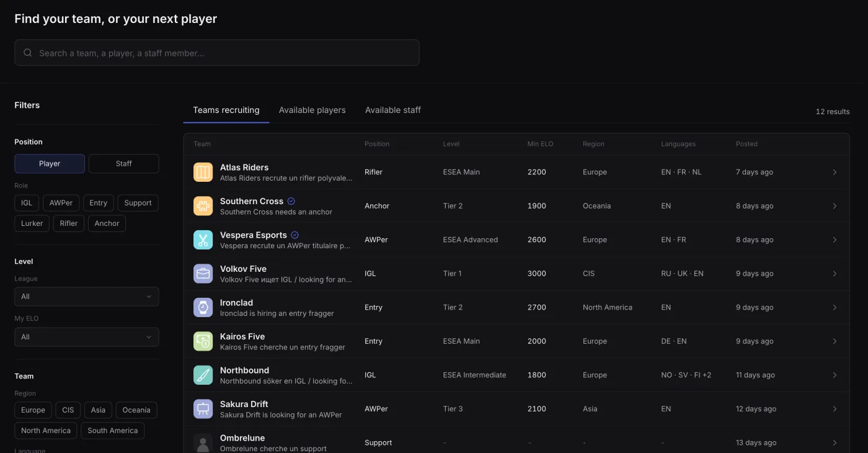Toggle the CIS region filter

pyautogui.click(x=68, y=410)
